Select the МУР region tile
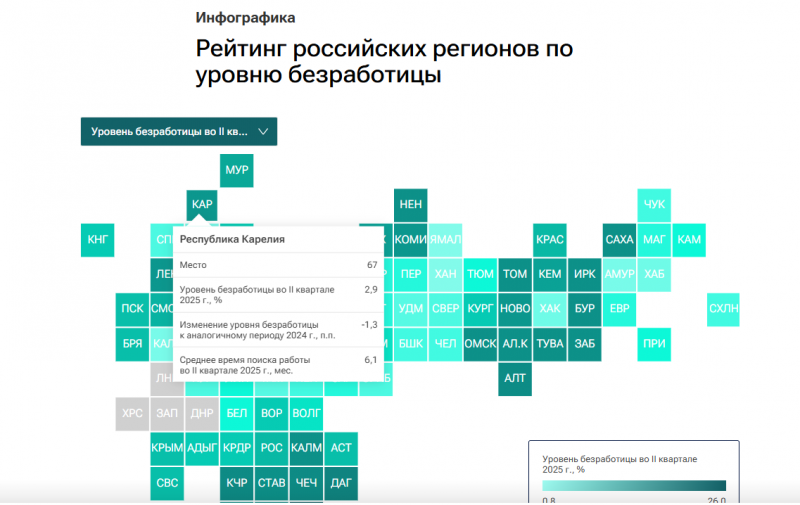 click(x=237, y=170)
